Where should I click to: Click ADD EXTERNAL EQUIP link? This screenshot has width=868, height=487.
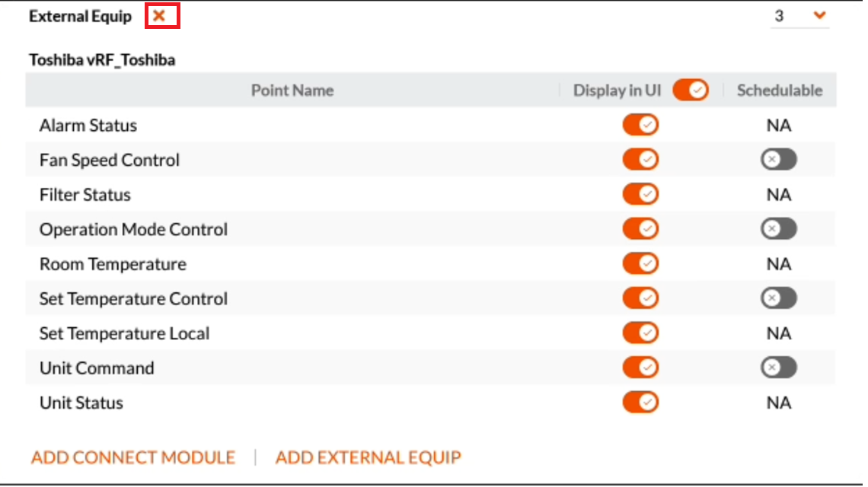(x=368, y=457)
